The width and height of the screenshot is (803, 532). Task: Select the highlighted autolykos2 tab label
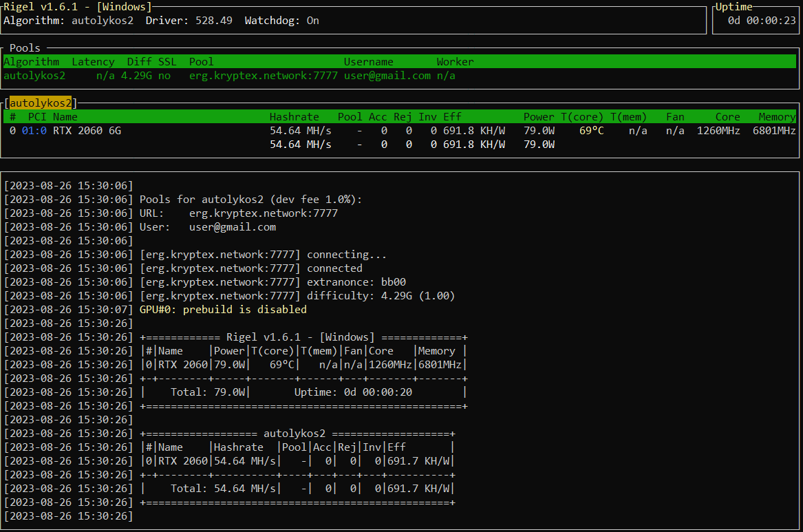point(41,103)
